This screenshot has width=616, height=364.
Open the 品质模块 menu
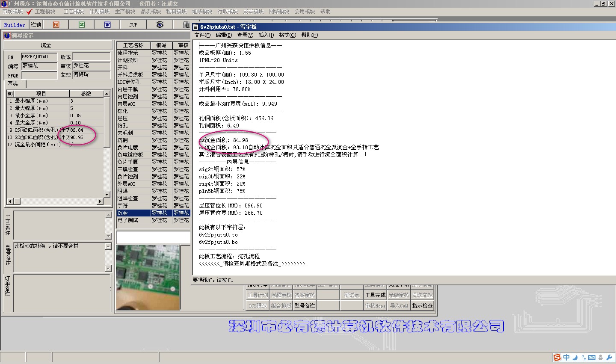click(151, 12)
